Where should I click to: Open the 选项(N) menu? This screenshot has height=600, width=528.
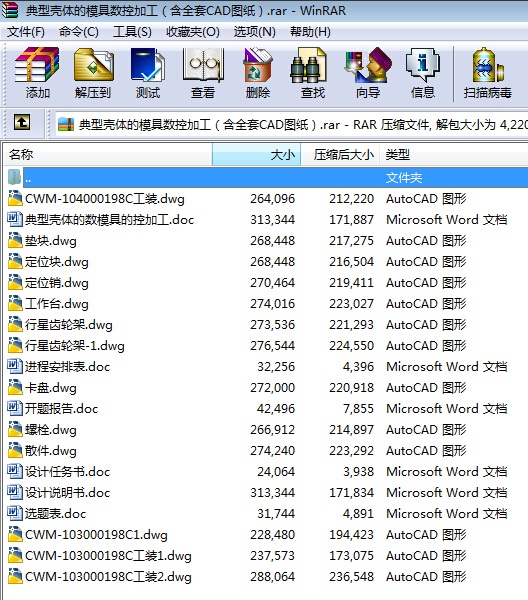coord(254,32)
